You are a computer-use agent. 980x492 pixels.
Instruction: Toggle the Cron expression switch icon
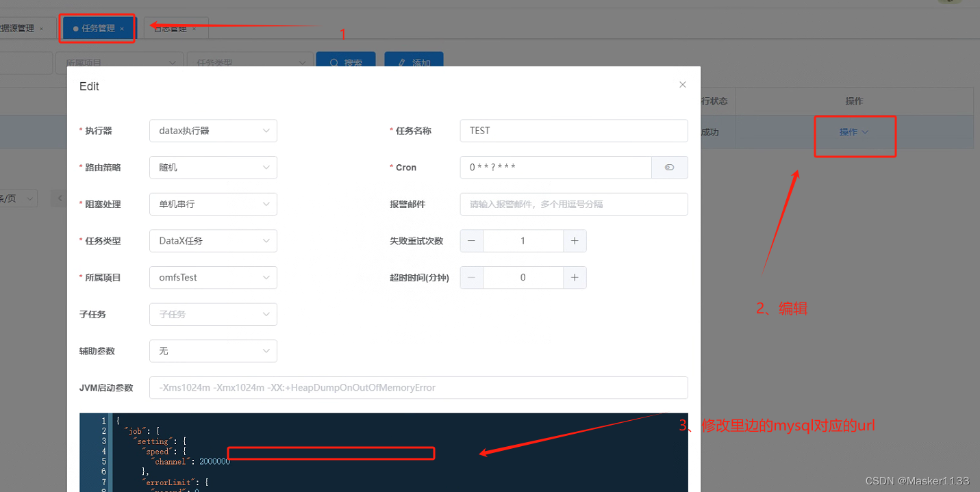point(669,168)
